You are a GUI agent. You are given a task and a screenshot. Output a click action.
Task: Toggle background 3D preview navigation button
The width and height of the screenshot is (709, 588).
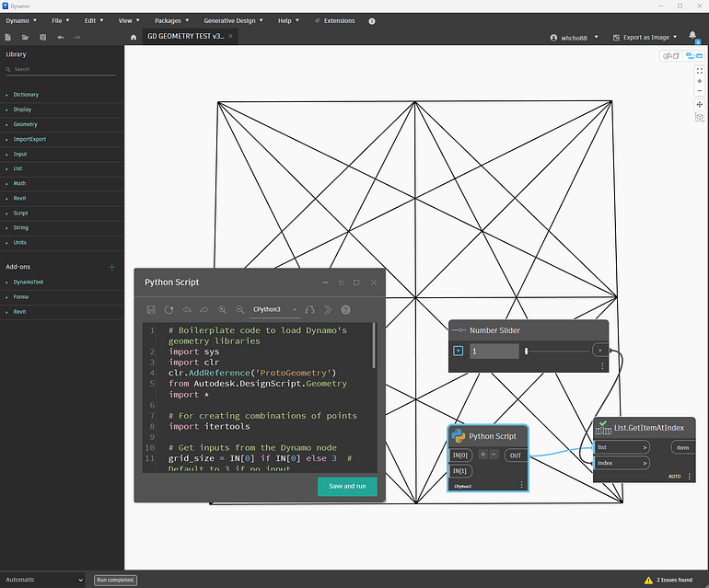[x=671, y=56]
